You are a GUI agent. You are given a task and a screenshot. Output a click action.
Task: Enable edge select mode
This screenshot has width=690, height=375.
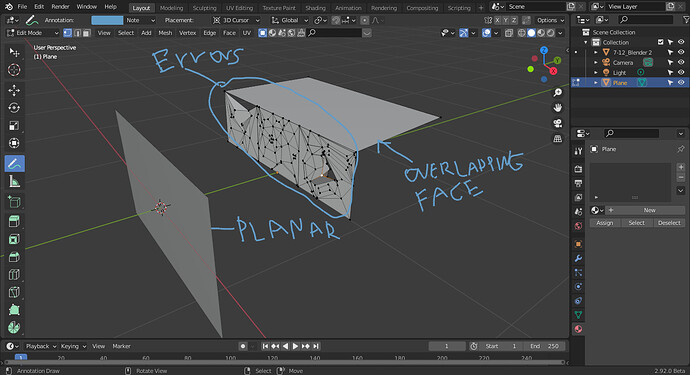[x=77, y=33]
